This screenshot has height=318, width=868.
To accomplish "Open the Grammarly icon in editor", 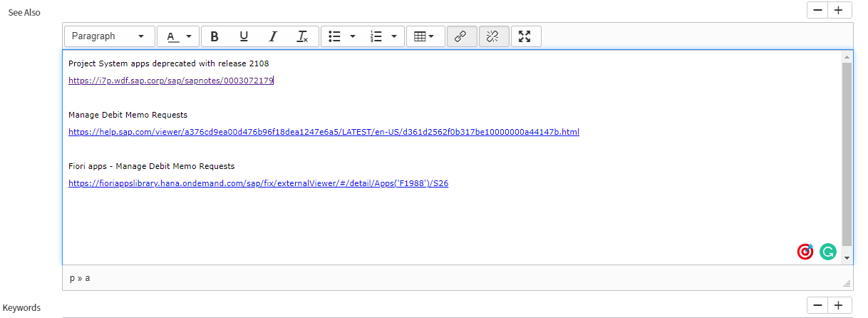I will point(827,251).
